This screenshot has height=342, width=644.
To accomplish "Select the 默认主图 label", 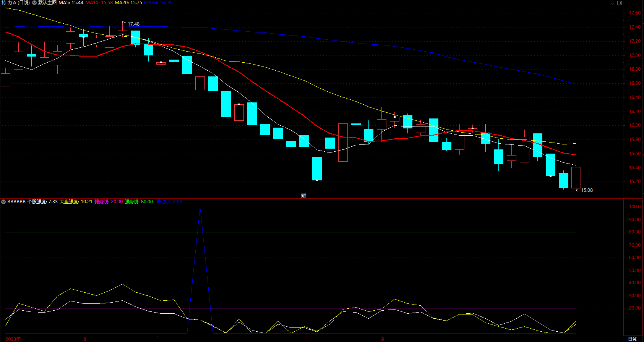I will [x=47, y=3].
